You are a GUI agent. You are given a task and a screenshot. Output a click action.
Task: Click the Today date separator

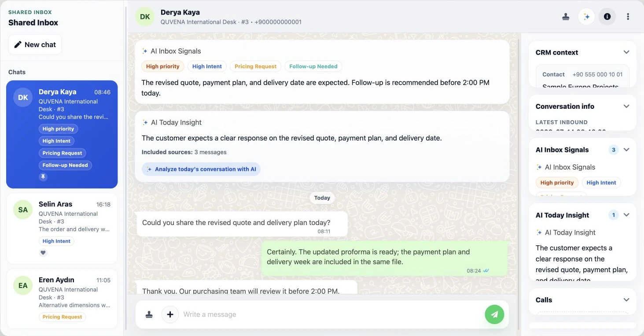click(x=322, y=198)
